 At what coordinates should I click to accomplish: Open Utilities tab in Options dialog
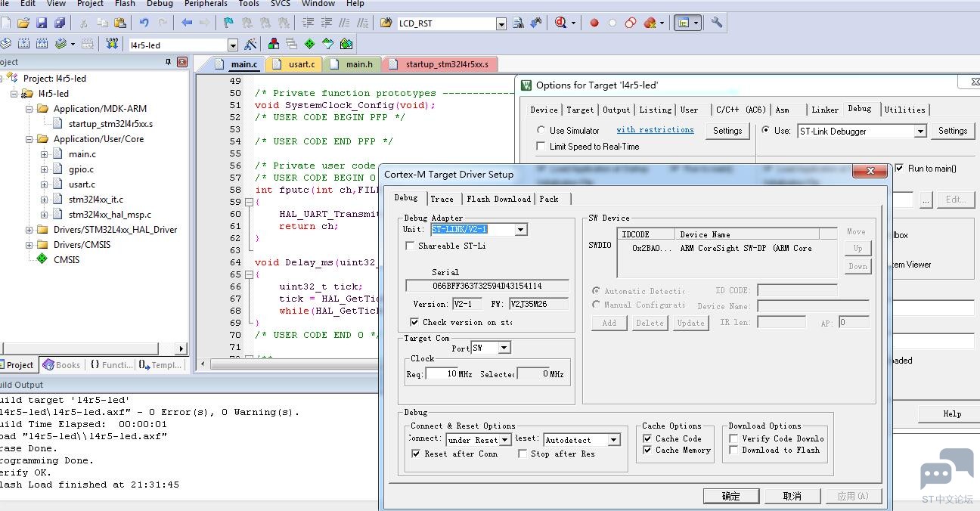[905, 110]
